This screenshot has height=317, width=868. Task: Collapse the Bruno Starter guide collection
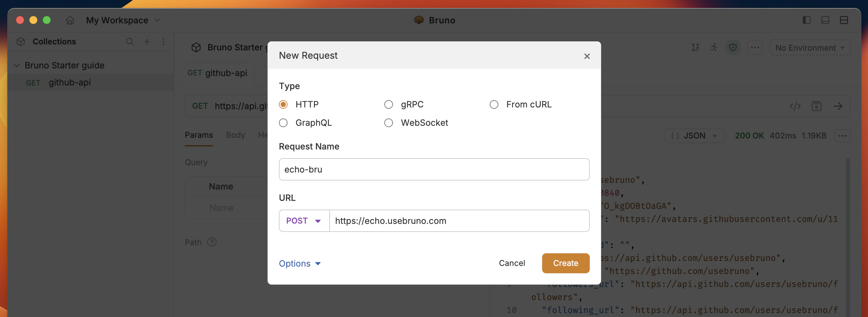(16, 65)
